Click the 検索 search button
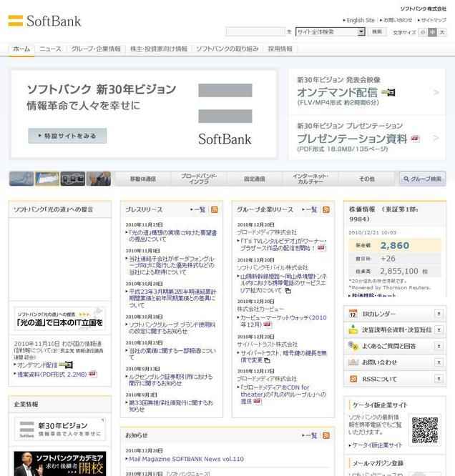455x476 pixels. tap(377, 31)
